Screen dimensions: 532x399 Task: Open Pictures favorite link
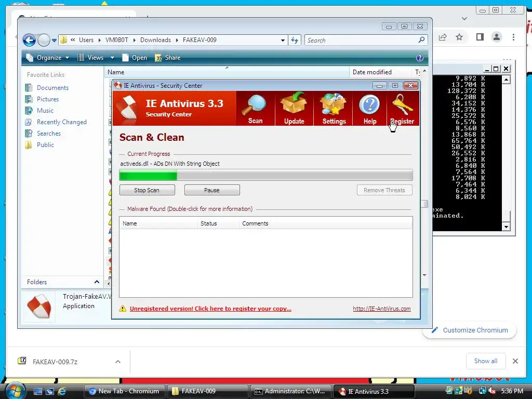(47, 99)
